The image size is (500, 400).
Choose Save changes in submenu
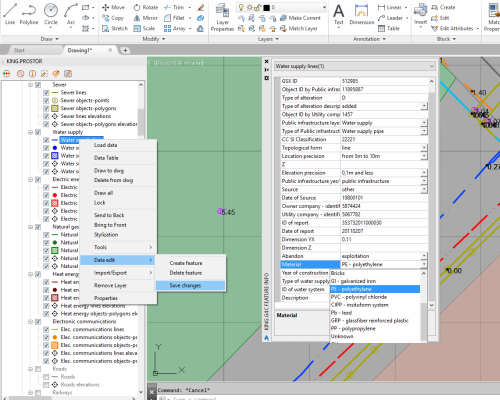[x=190, y=285]
